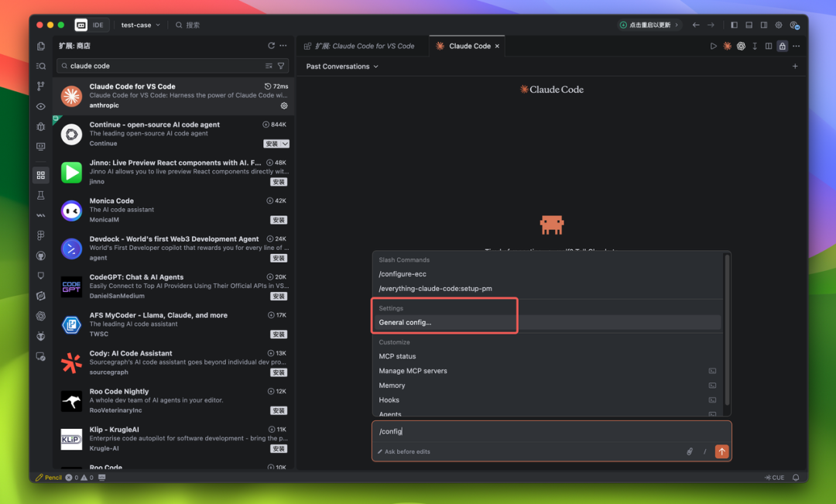
Task: Click the 点击重启以更新 restart update button
Action: coord(649,25)
